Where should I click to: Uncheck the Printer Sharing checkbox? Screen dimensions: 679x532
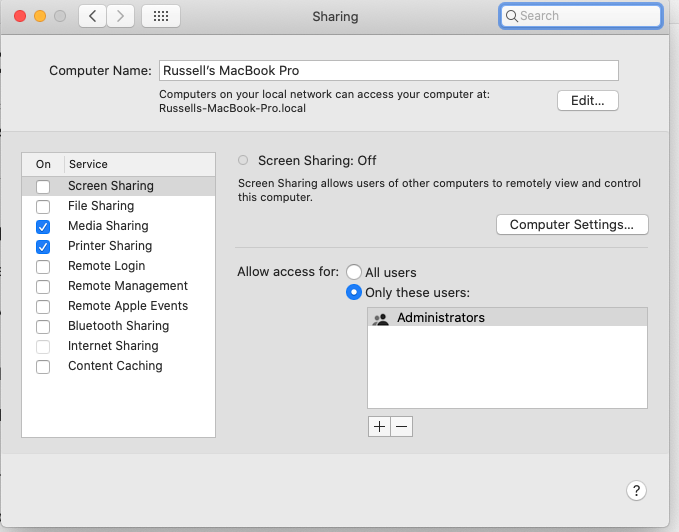click(x=43, y=246)
